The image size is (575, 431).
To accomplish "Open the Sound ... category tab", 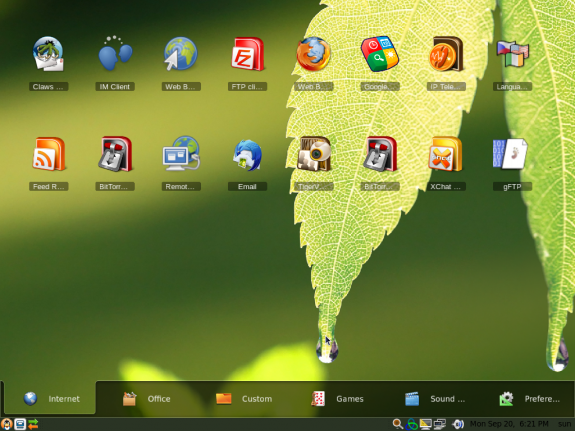I will 435,399.
